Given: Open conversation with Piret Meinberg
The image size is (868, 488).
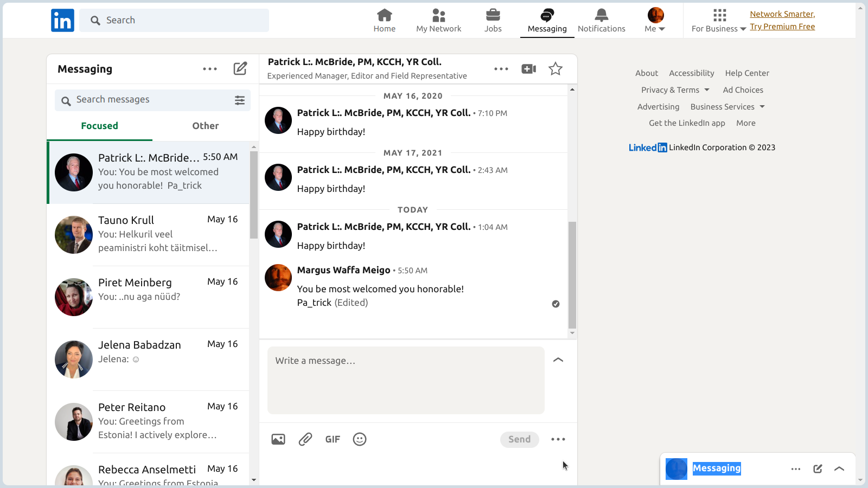Looking at the screenshot, I should tap(148, 297).
